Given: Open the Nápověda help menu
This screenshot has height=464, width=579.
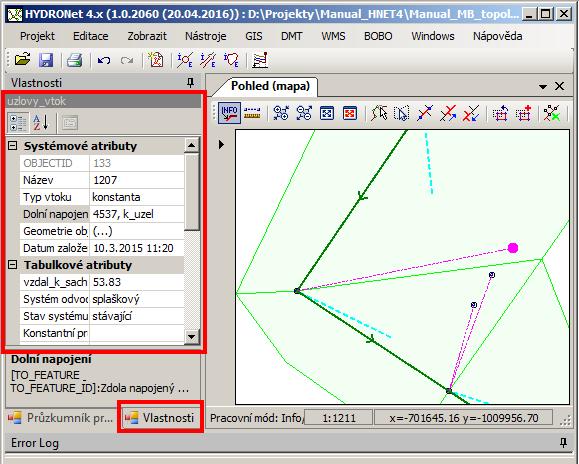Looking at the screenshot, I should 497,36.
